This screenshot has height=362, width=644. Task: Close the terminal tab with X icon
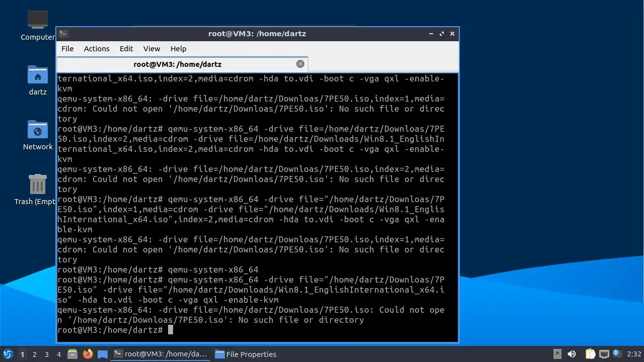point(300,64)
